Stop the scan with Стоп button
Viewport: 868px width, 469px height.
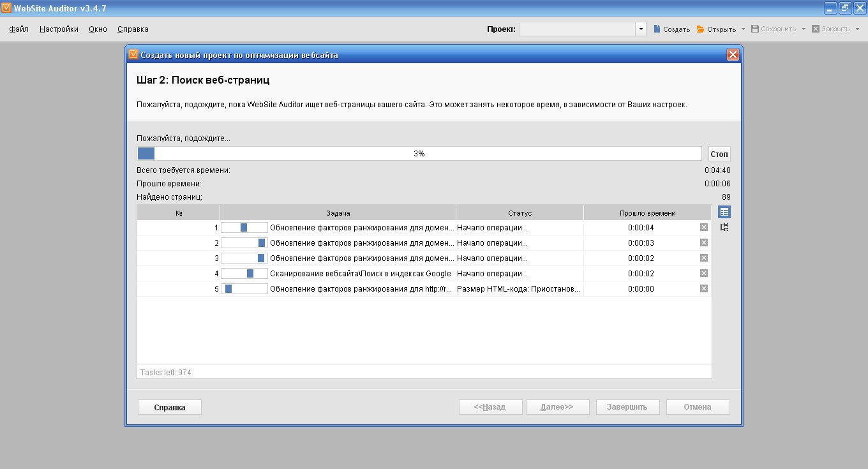(719, 154)
